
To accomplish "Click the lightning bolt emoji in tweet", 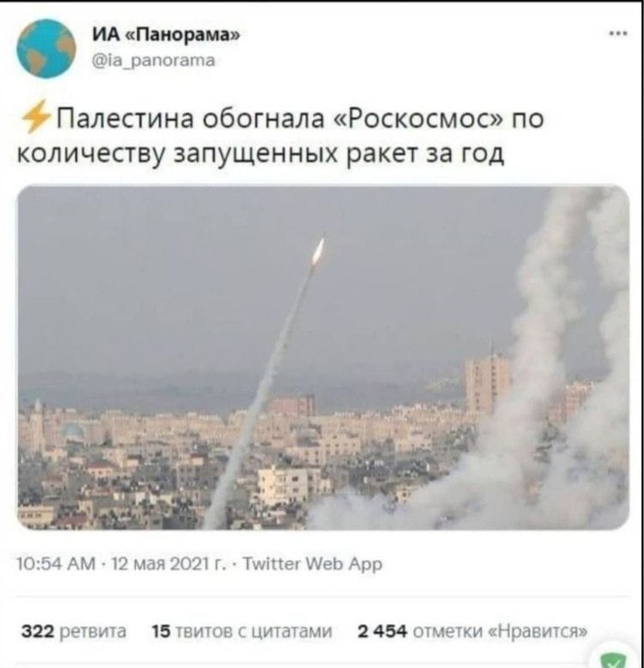I will [36, 117].
